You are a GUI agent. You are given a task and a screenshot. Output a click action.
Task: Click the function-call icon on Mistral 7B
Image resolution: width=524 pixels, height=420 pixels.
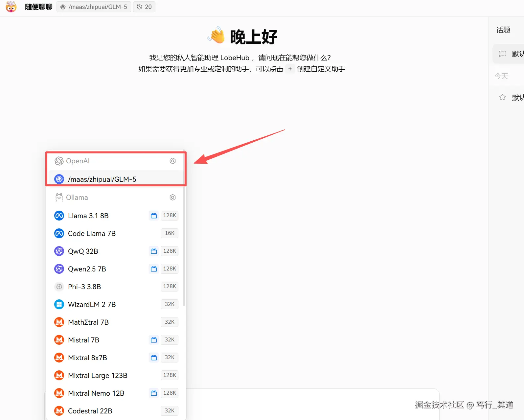tap(154, 340)
